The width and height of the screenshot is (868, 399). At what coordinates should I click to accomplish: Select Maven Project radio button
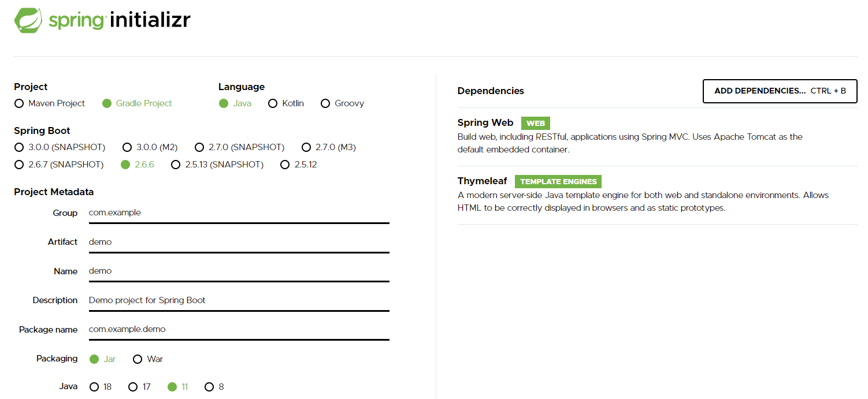[19, 103]
